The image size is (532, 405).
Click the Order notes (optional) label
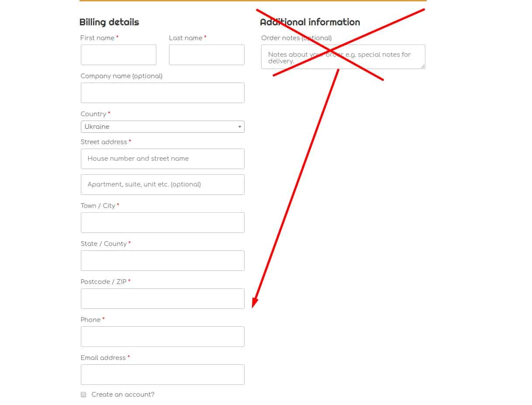(x=296, y=38)
